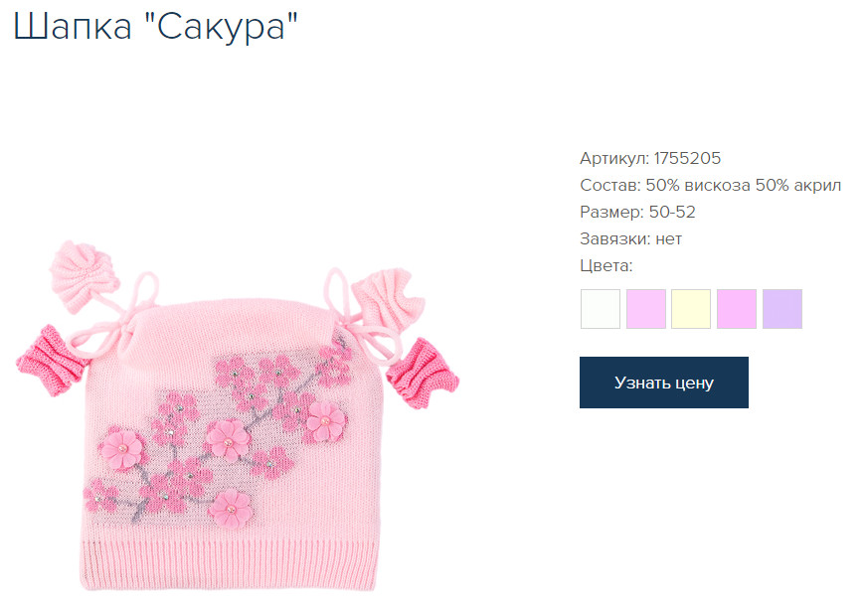Image resolution: width=865 pixels, height=616 pixels.
Task: Click the "Шапка Сакура" product title
Action: [x=155, y=26]
